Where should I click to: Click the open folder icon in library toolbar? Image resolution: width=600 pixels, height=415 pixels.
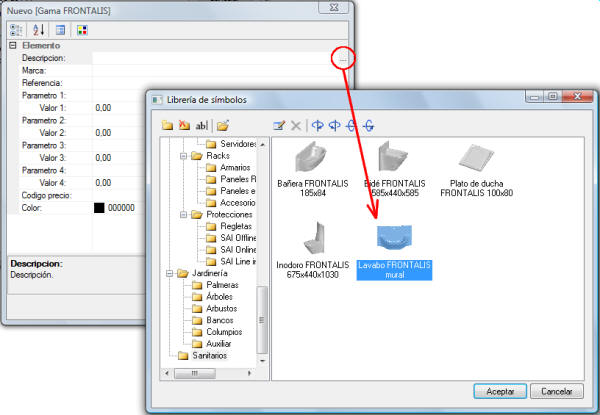point(223,125)
